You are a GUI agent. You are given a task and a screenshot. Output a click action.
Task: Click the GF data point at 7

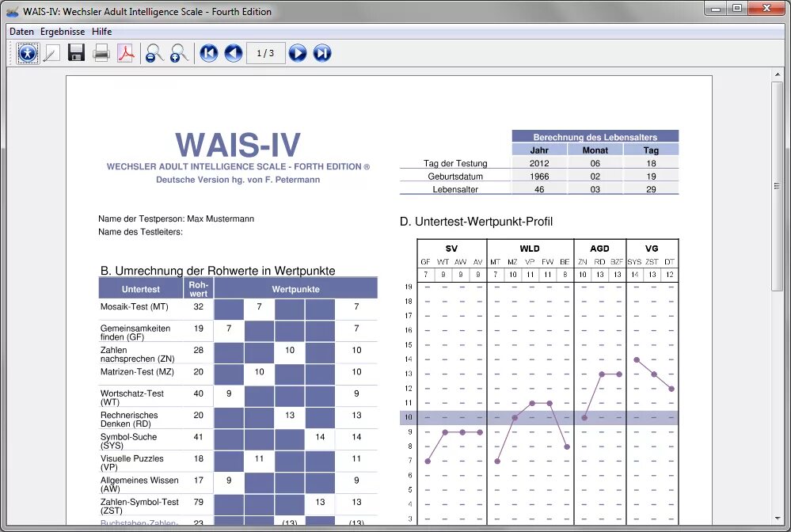point(428,461)
